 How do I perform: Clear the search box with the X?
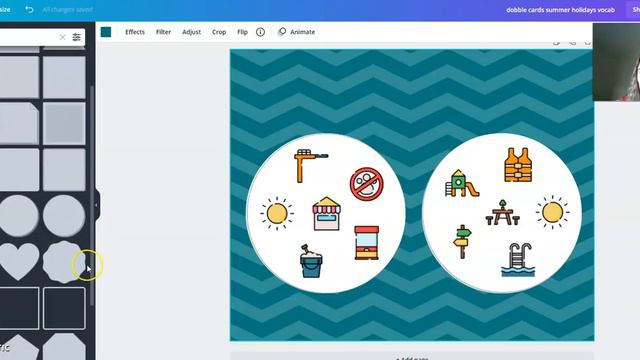(x=62, y=37)
